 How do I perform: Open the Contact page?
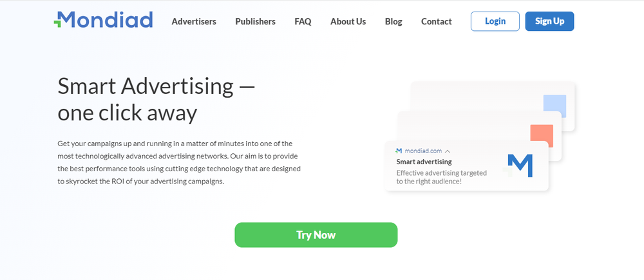point(436,21)
